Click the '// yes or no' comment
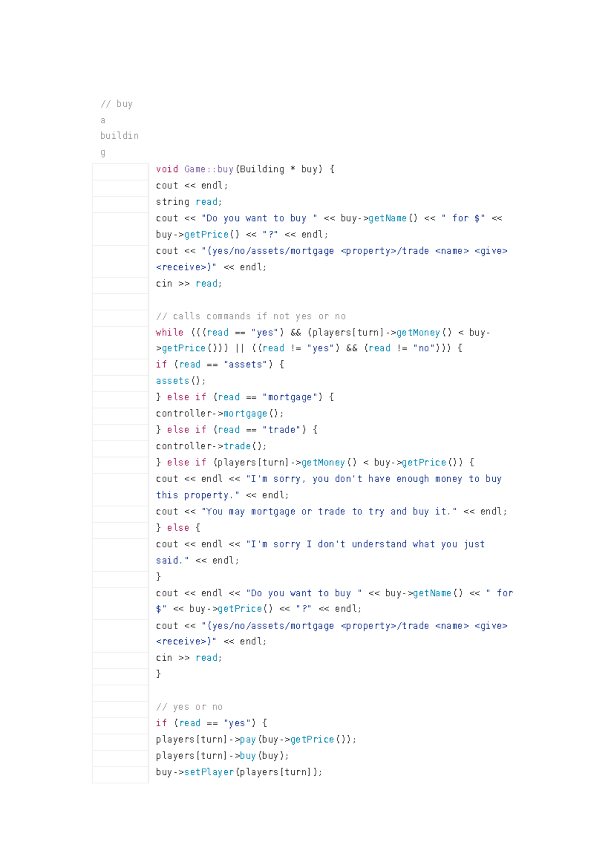Viewport: 614px width, 868px height. tap(189, 707)
